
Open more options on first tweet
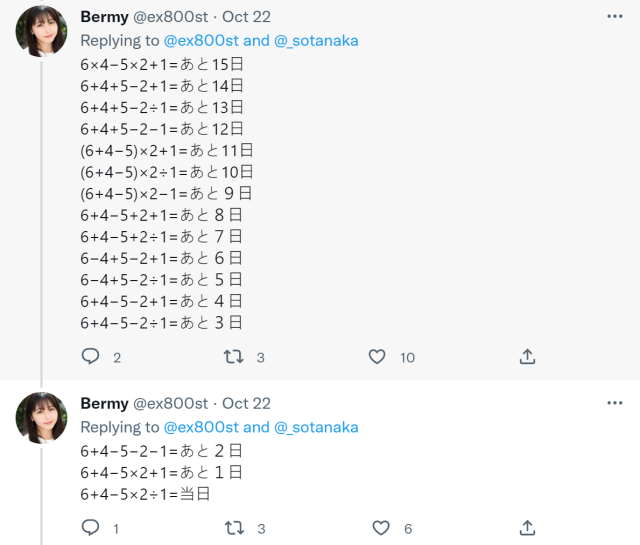614,17
